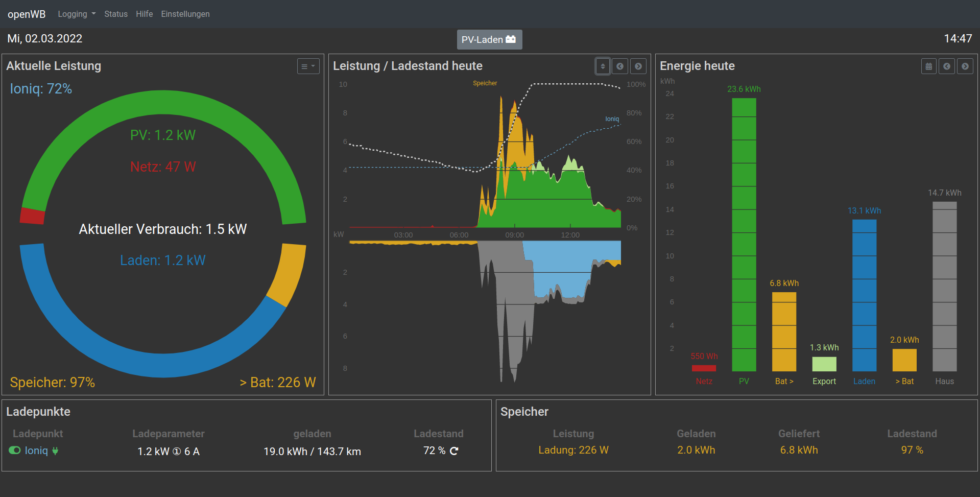Image resolution: width=980 pixels, height=497 pixels.
Task: Show later period in Leistung / Ladestand graph
Action: (638, 66)
